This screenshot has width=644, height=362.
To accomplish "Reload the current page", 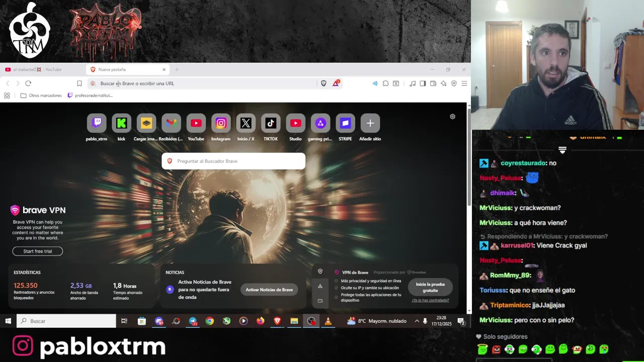I will (28, 83).
